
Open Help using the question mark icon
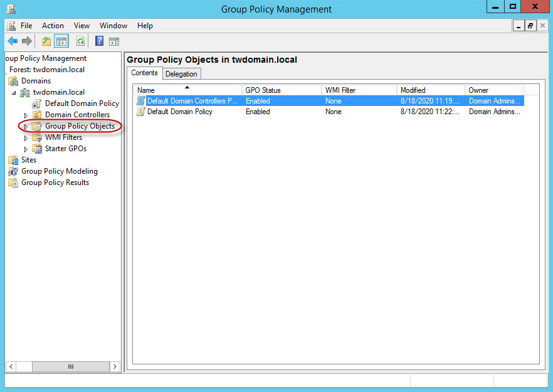[x=99, y=41]
